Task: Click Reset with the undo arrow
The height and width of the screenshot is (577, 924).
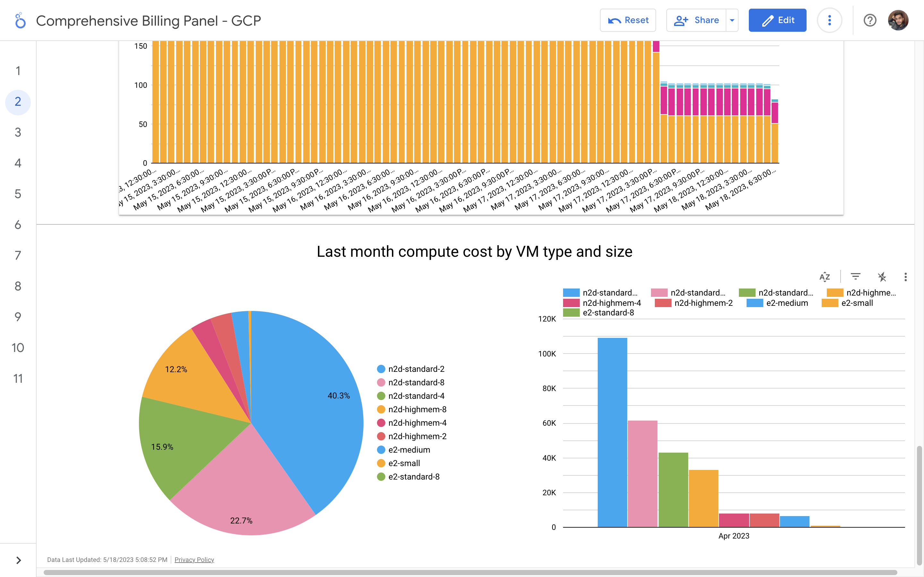Action: coord(628,20)
